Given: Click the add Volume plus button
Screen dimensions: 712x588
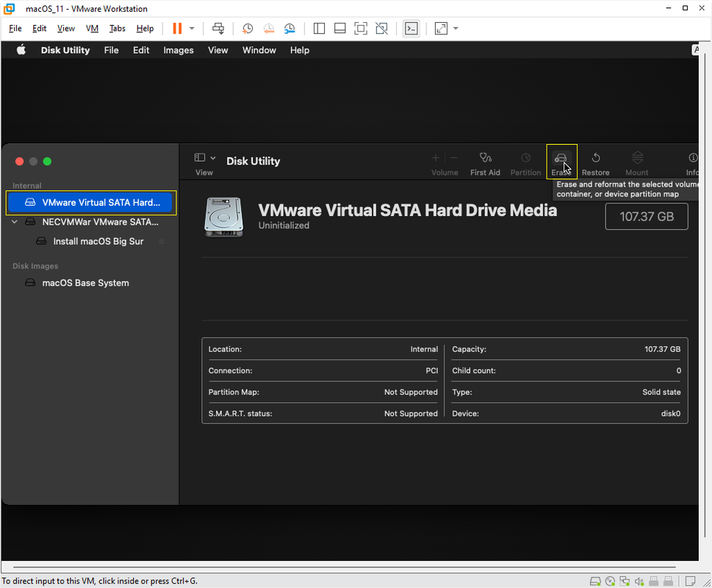Looking at the screenshot, I should [436, 157].
